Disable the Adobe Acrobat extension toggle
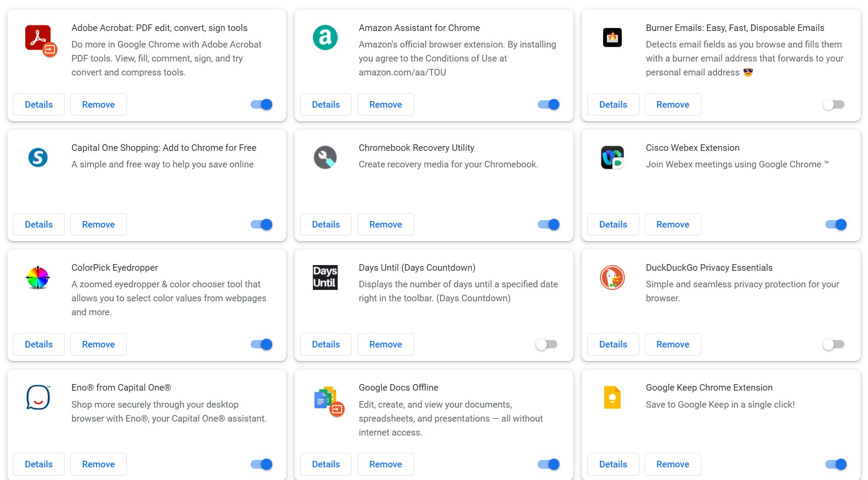Screen dimensions: 868x480 click(x=261, y=104)
